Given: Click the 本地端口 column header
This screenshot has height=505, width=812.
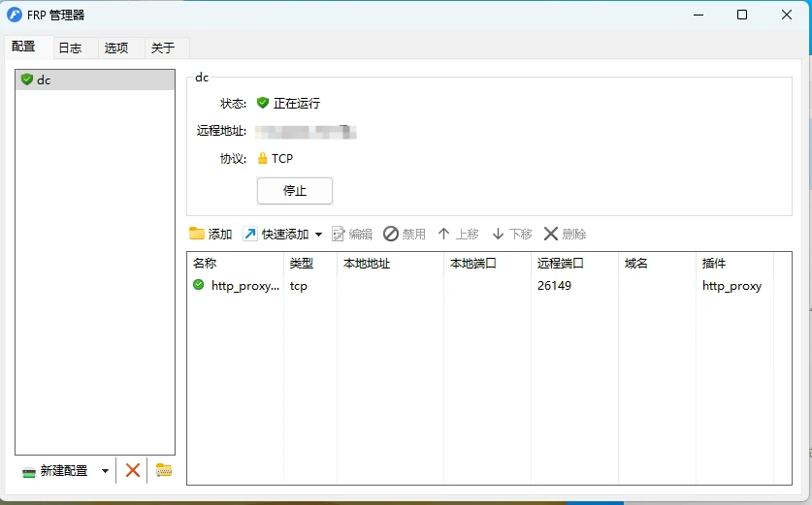Looking at the screenshot, I should click(x=487, y=264).
